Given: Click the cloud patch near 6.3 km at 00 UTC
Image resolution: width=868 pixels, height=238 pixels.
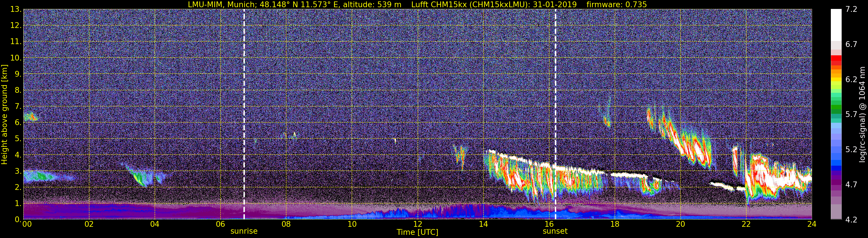Looking at the screenshot, I should pos(31,117).
